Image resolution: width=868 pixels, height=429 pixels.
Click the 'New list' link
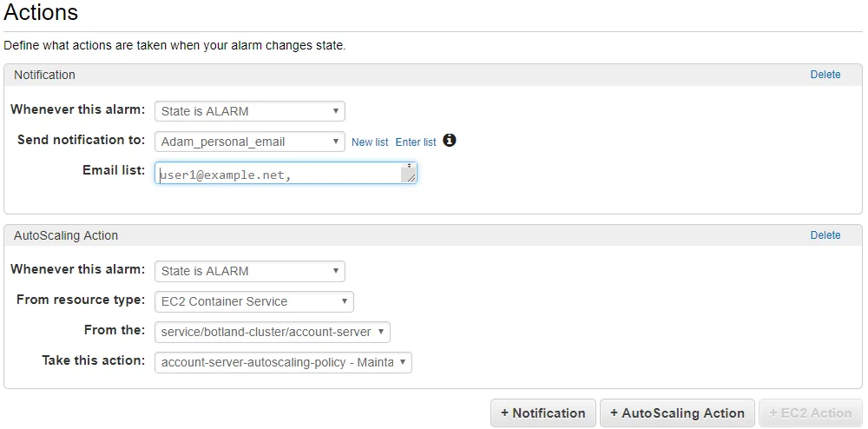370,142
